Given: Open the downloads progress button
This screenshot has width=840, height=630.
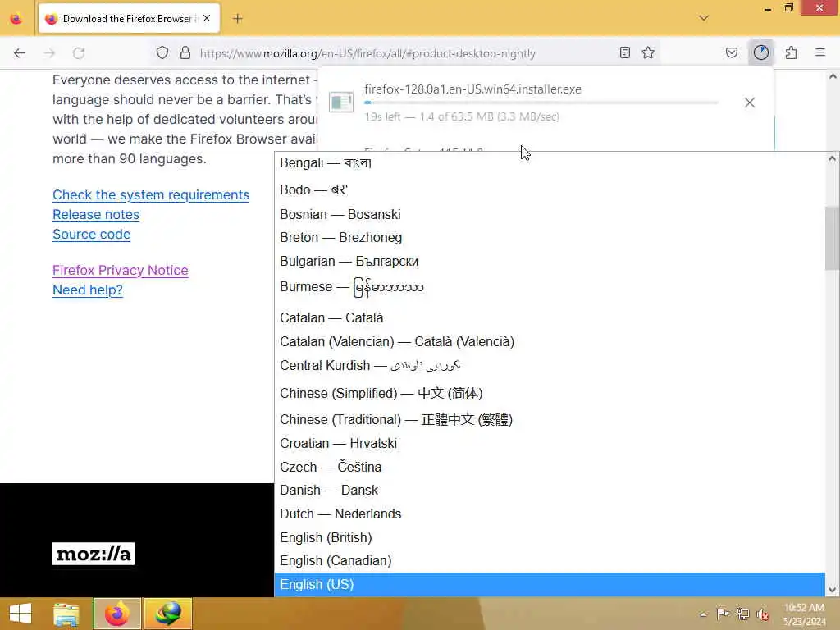Looking at the screenshot, I should pos(761,52).
